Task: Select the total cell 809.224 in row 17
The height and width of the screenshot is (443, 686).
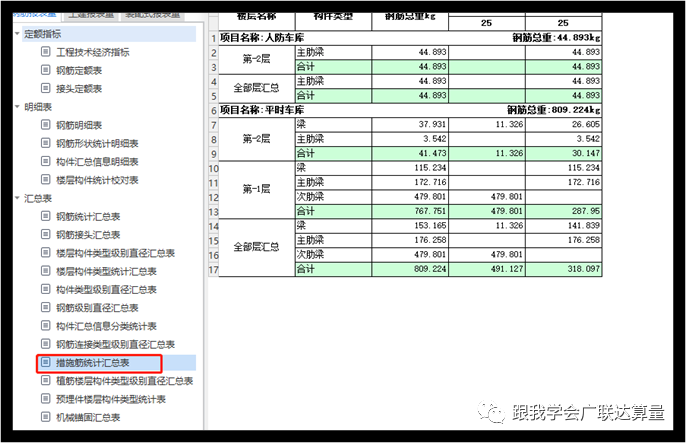Action: click(x=410, y=269)
